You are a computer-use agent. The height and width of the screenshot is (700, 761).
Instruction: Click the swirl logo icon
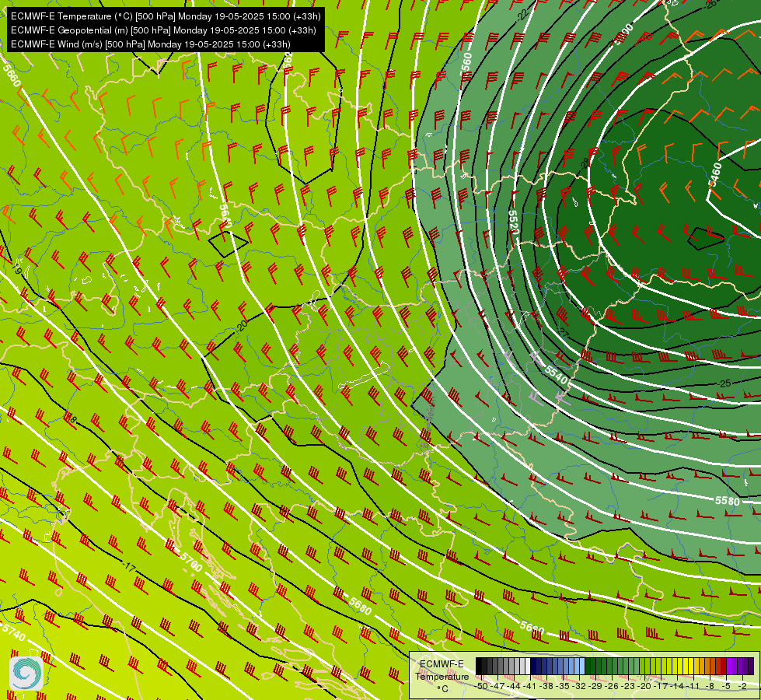26,673
